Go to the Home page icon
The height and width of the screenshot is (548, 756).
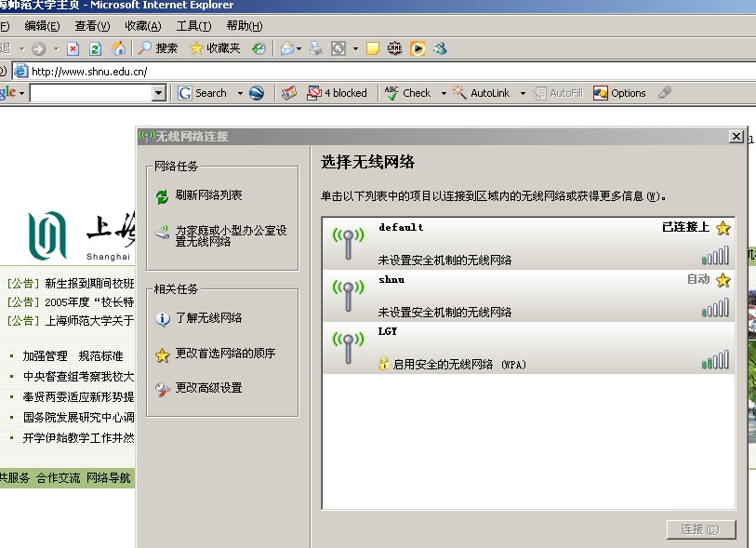118,48
